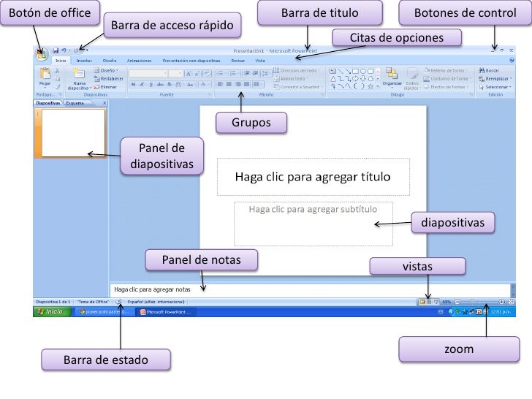Viewport: 532px width, 399px height.
Task: Click the Numbered list icon
Action: click(233, 73)
